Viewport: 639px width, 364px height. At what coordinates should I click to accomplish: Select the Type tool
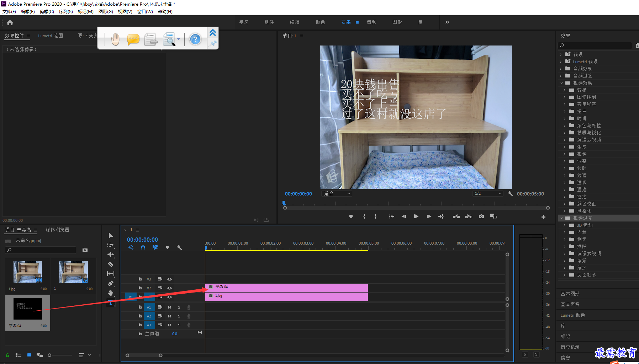tap(111, 303)
